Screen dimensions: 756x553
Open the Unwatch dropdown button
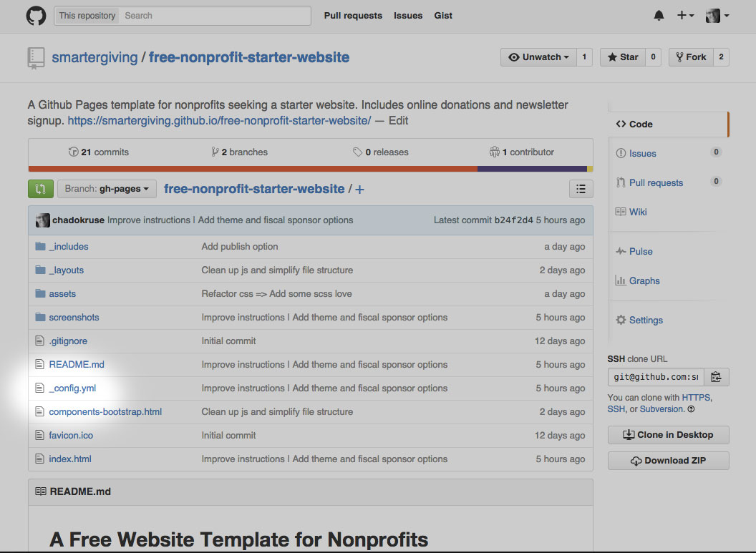[538, 57]
